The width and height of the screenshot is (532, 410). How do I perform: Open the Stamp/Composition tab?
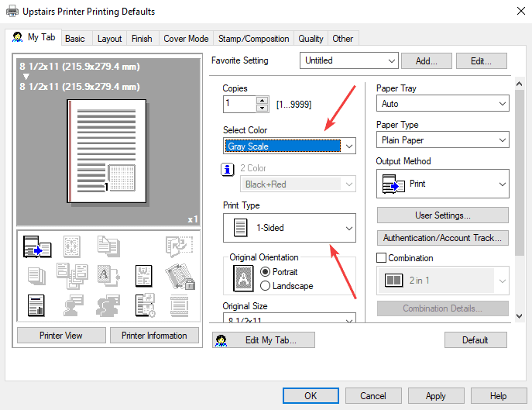click(253, 39)
